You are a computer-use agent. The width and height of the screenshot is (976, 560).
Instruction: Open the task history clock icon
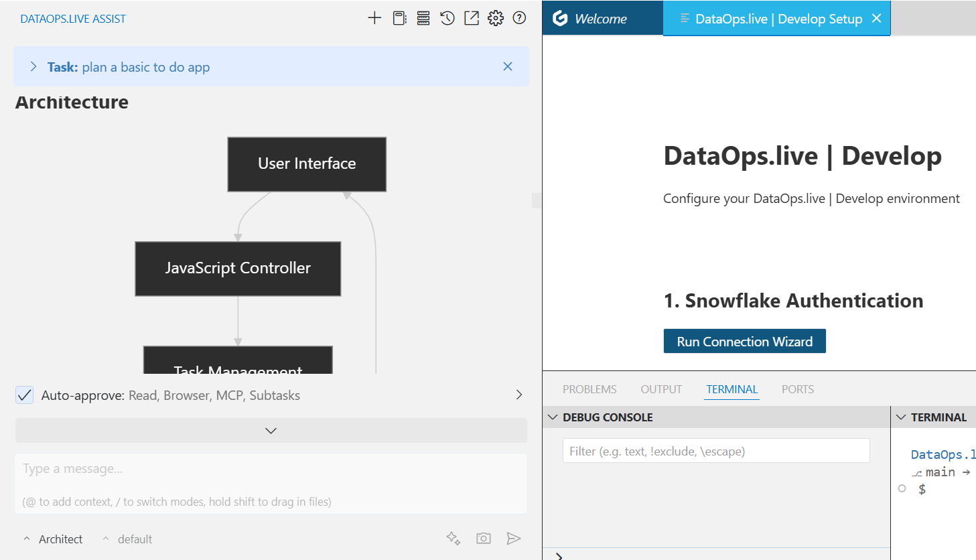[447, 18]
